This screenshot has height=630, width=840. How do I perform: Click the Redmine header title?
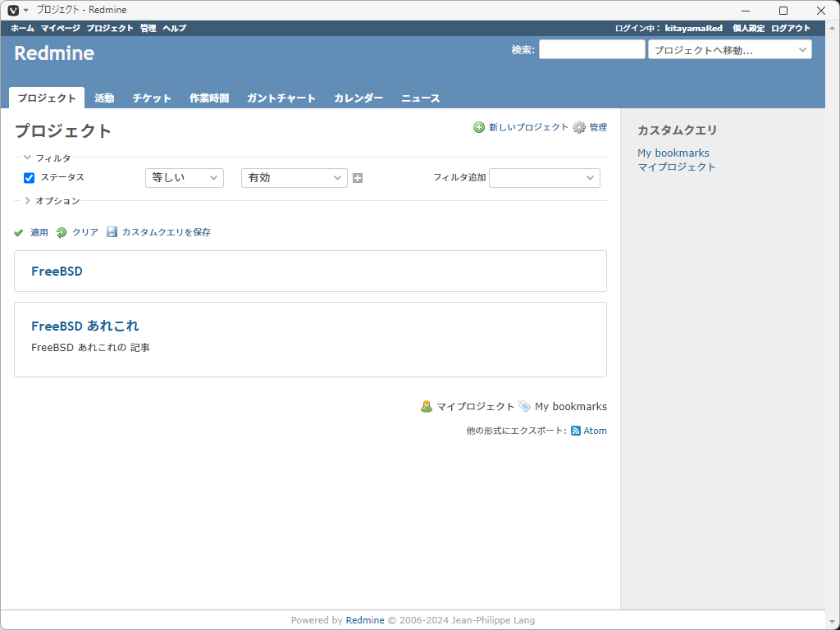click(x=54, y=53)
